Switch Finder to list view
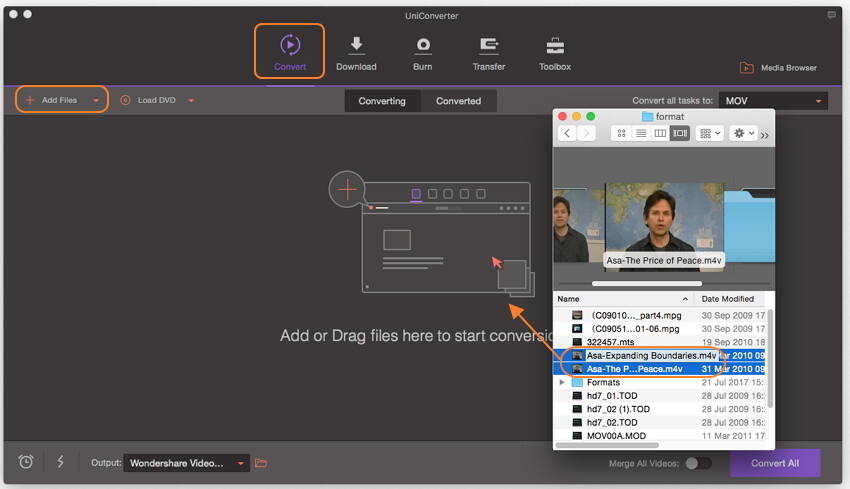The width and height of the screenshot is (850, 489). [641, 133]
